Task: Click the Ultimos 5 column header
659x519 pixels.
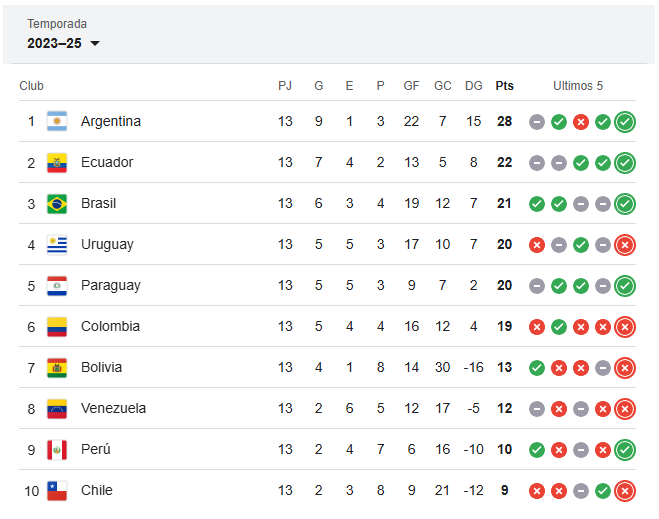Action: click(580, 86)
